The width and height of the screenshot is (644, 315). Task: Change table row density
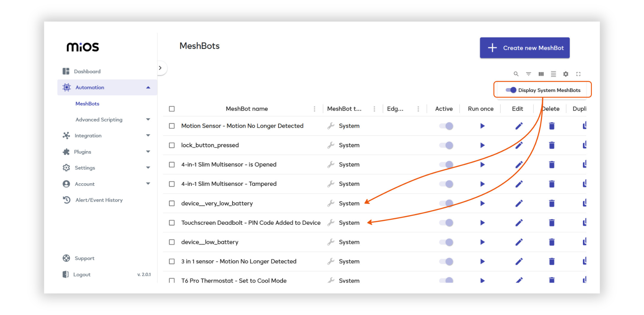tap(554, 74)
